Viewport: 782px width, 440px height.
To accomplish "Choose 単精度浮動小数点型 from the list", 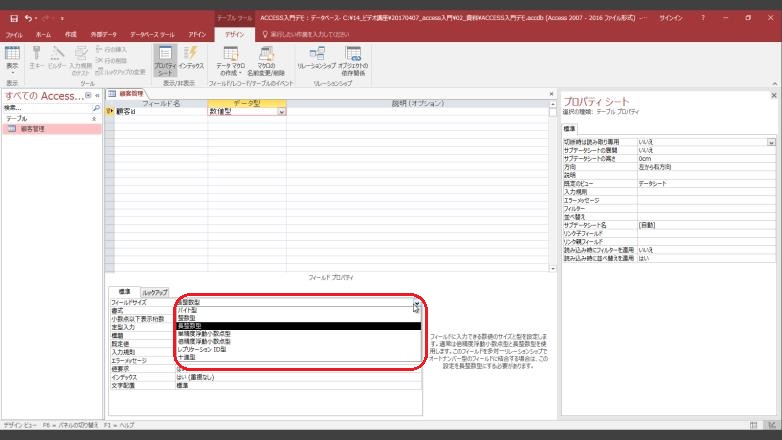I will coord(299,334).
